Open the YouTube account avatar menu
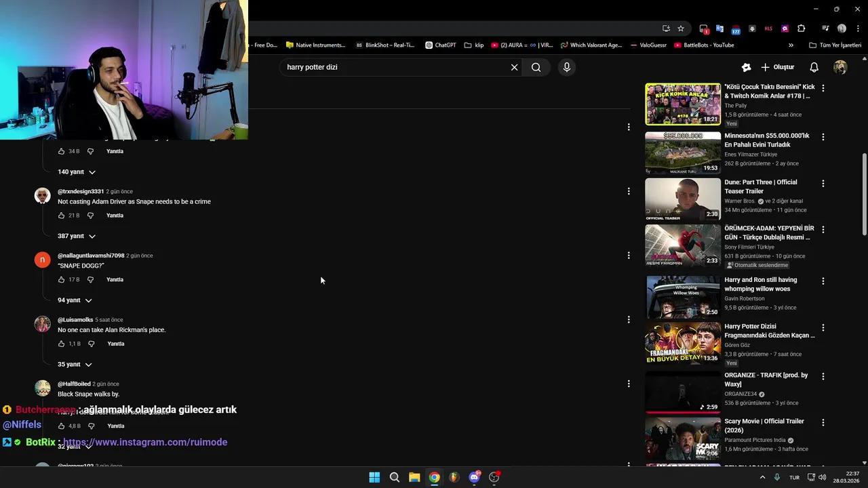Screen dimensions: 868x488 pos(840,67)
